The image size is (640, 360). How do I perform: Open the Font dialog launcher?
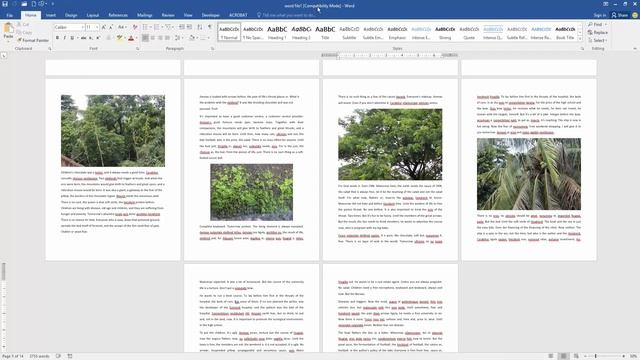click(138, 49)
